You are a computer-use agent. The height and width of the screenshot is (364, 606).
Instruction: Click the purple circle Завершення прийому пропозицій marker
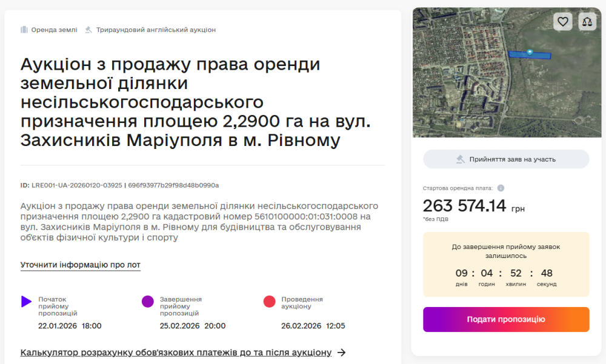148,302
